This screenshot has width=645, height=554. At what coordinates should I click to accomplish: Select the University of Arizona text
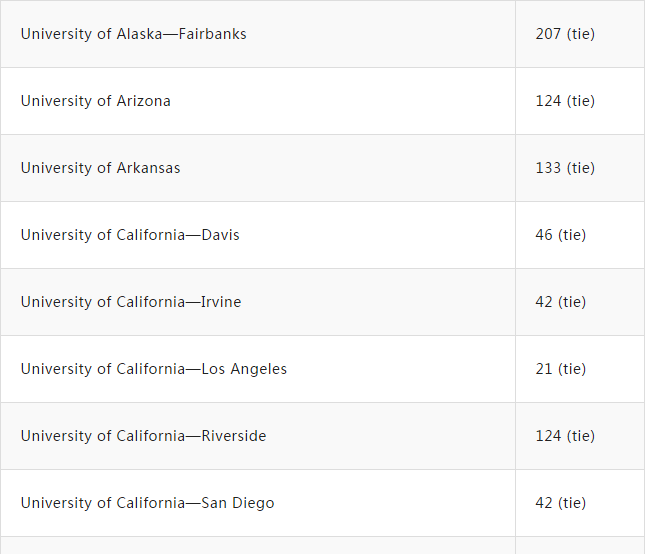[x=96, y=101]
